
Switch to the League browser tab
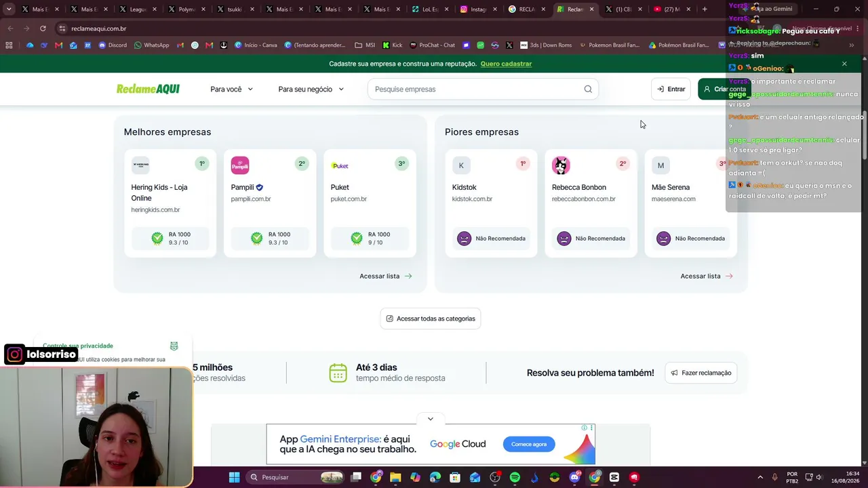[x=138, y=9]
